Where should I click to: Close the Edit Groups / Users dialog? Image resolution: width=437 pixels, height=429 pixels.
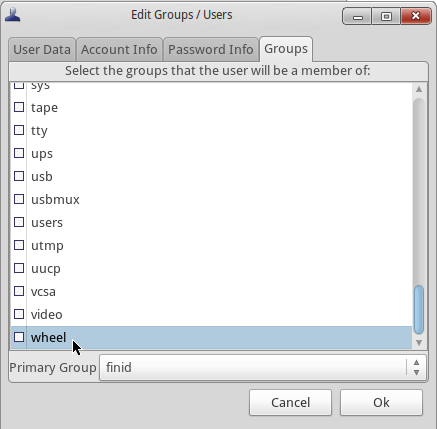tap(416, 16)
